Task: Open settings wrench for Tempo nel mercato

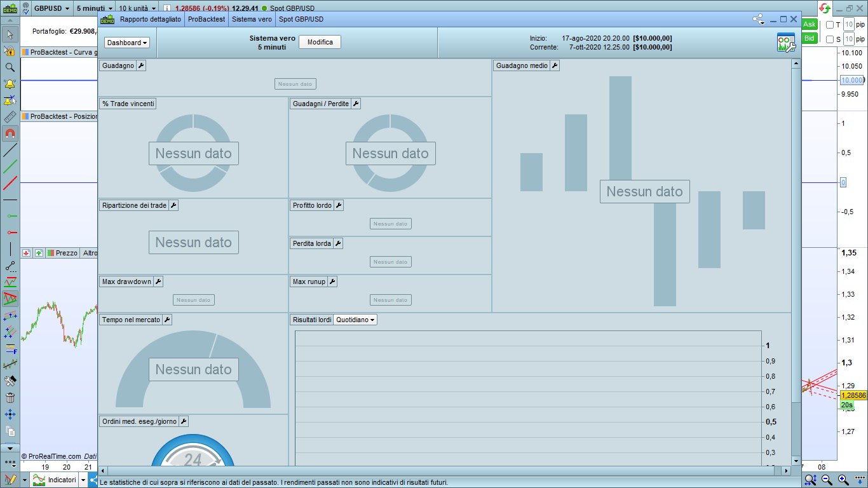Action: [167, 320]
